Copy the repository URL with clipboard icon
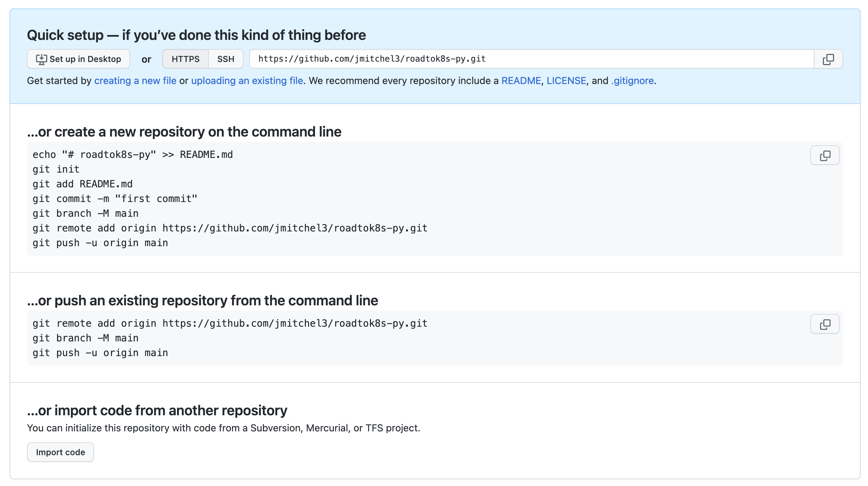This screenshot has width=868, height=486. click(828, 59)
